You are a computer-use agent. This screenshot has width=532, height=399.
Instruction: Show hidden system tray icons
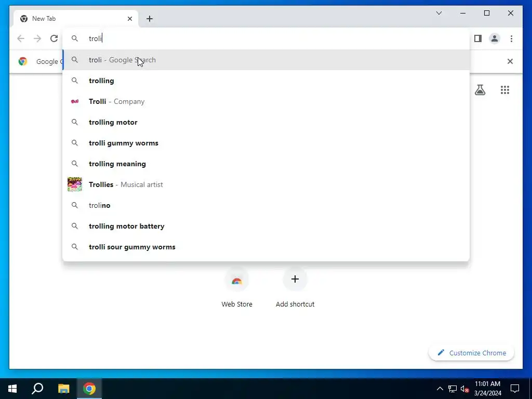click(440, 389)
